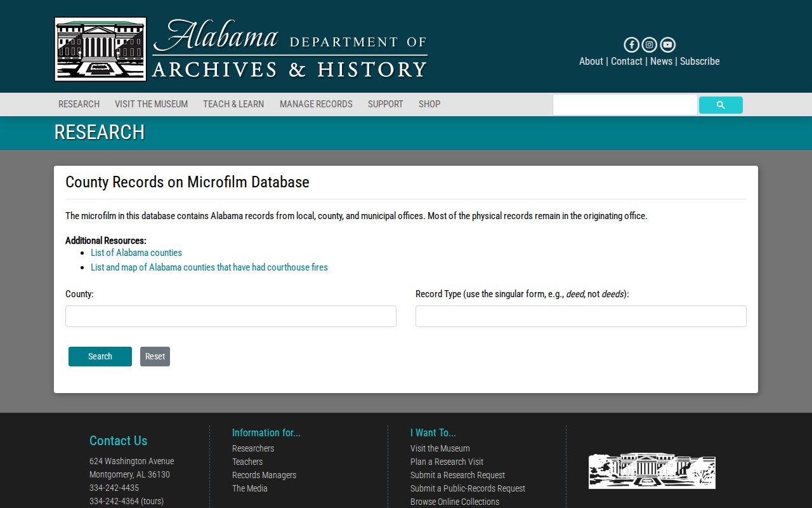Click the Reset button

[155, 356]
